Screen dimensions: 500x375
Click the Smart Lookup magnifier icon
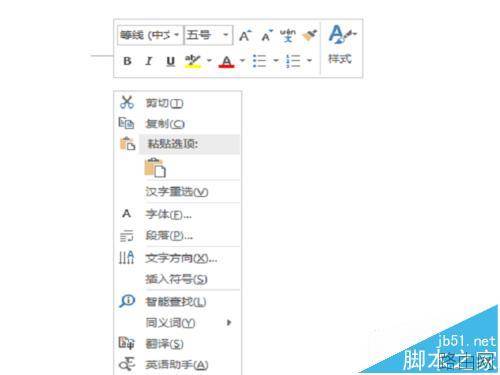click(x=127, y=301)
